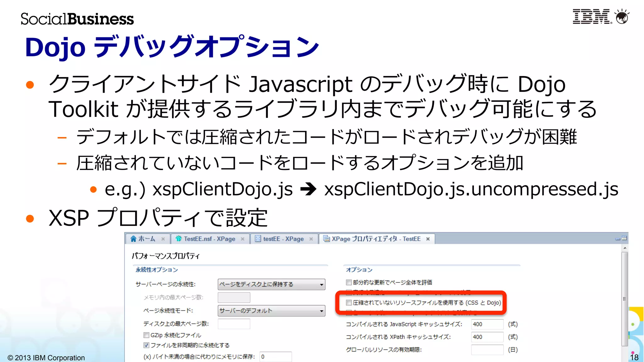Screen dimensions: 644x362
Task: Minimize the editor pane
Action: 618,239
